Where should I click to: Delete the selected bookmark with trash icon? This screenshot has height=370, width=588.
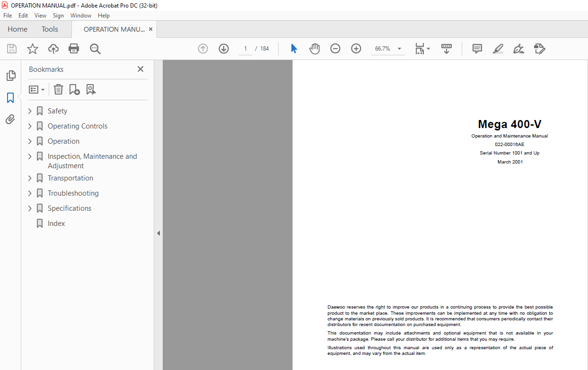click(58, 89)
